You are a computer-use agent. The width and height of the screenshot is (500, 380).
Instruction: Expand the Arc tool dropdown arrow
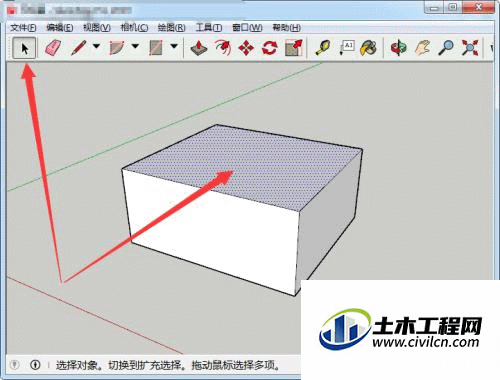point(135,46)
